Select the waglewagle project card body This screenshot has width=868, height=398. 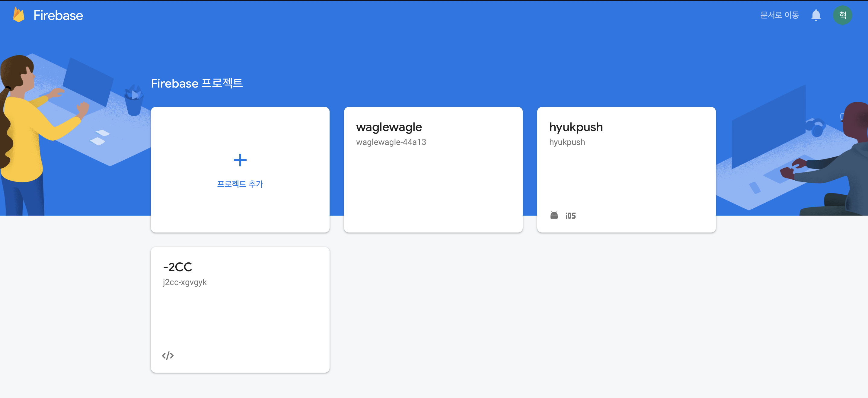[433, 189]
